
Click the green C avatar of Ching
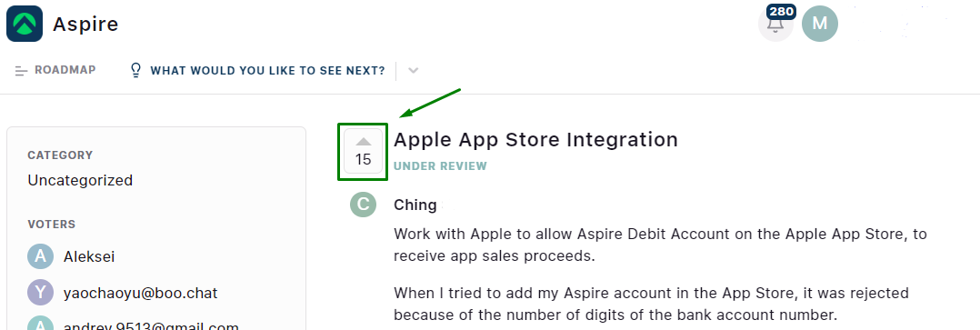pos(363,205)
